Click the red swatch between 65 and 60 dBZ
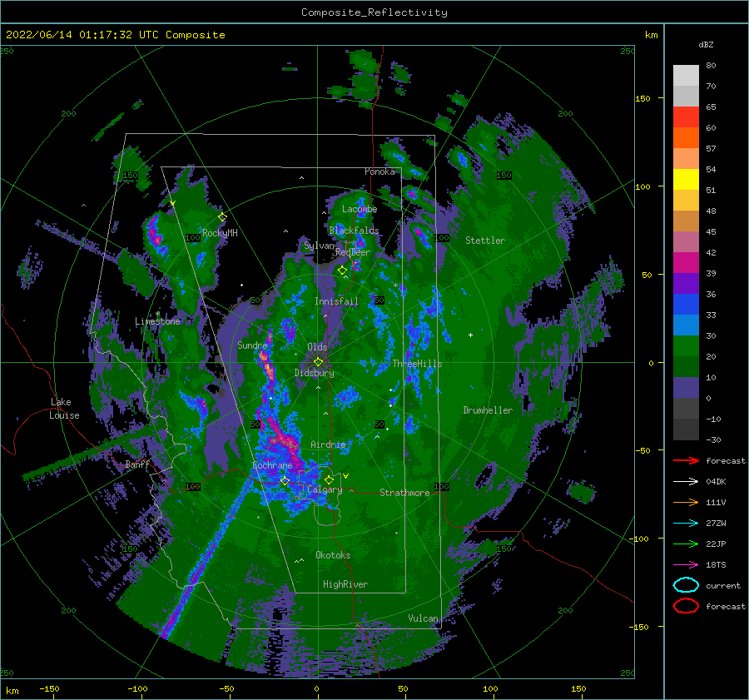 pos(686,117)
